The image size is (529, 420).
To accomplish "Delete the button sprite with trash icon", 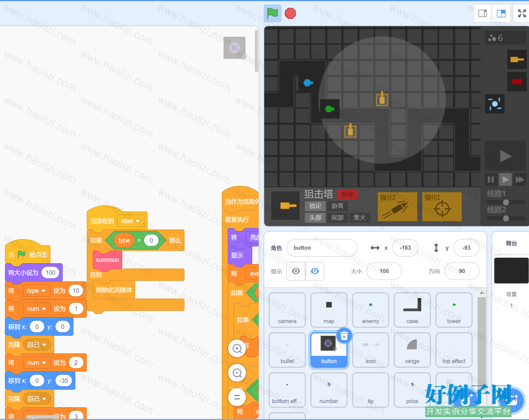I will click(x=344, y=336).
